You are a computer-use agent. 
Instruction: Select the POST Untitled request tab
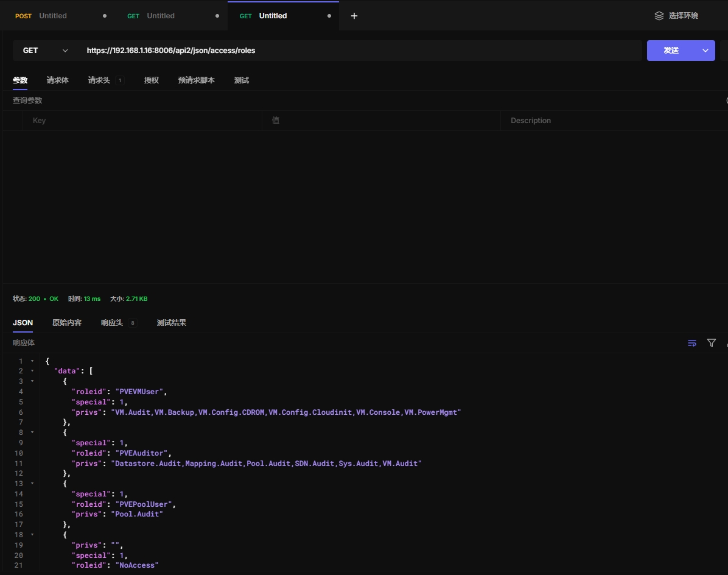[52, 16]
